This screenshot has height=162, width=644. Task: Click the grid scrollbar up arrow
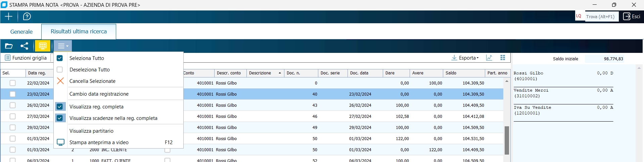pos(507,81)
